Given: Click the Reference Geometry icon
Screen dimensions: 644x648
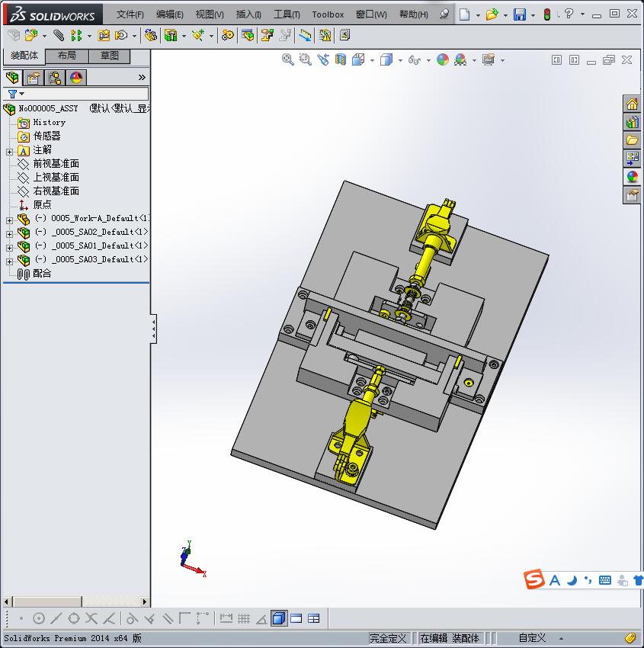Looking at the screenshot, I should click(198, 36).
